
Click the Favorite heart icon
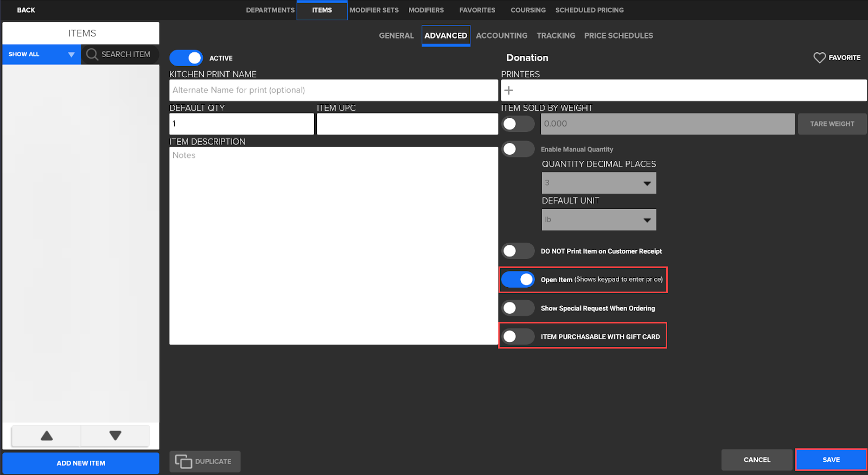819,58
